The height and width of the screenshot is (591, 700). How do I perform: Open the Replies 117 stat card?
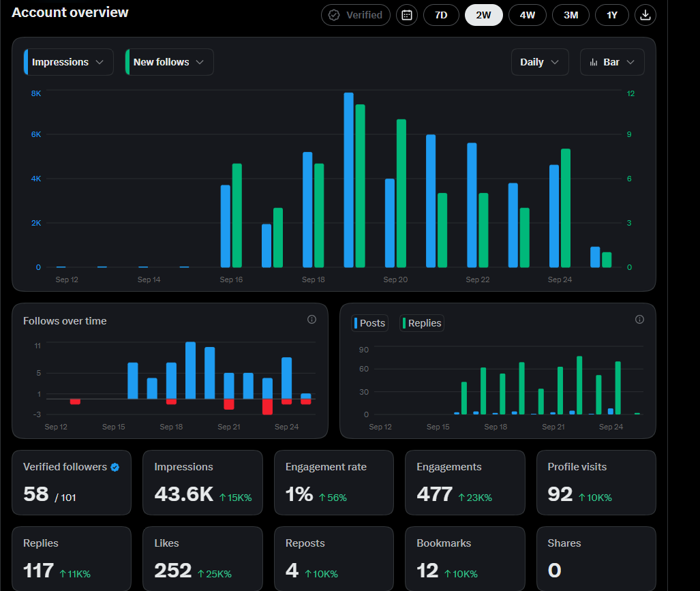(x=72, y=559)
